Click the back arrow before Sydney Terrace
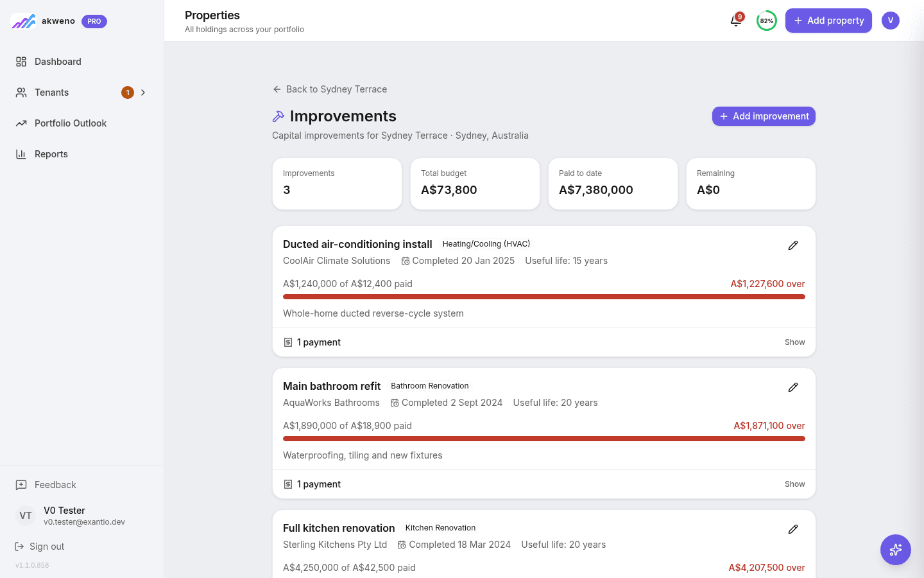924x578 pixels. (x=277, y=89)
